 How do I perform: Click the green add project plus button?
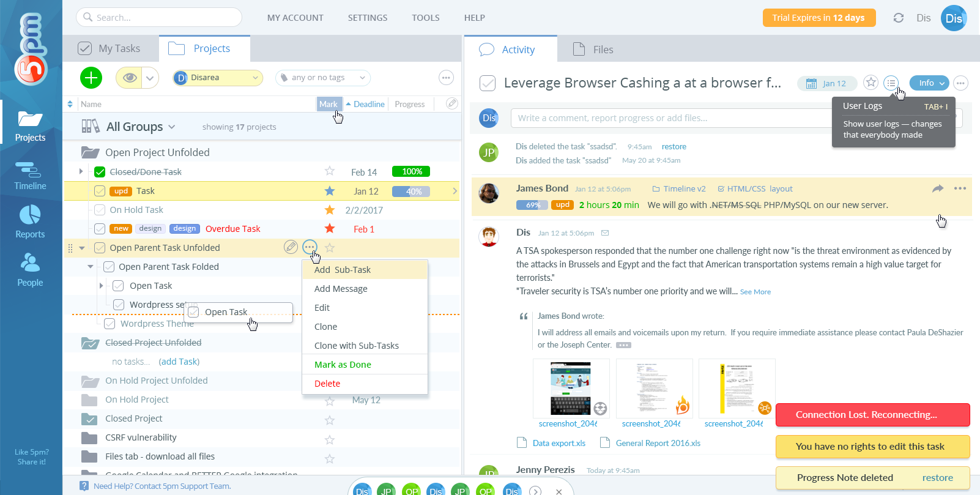[91, 78]
